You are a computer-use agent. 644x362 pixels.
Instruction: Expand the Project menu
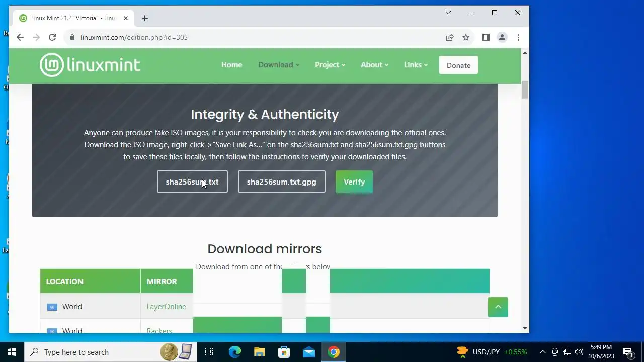pyautogui.click(x=330, y=65)
